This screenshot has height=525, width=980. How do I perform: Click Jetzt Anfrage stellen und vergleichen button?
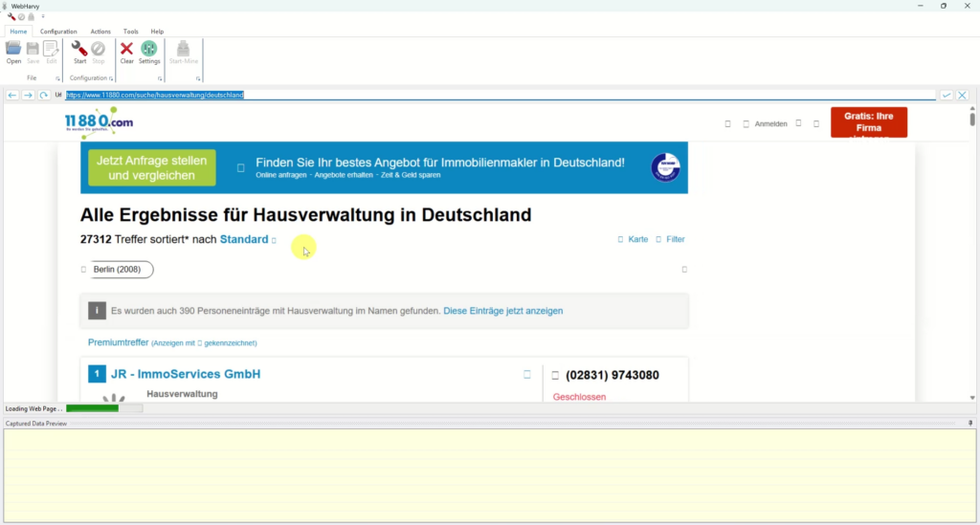point(152,167)
